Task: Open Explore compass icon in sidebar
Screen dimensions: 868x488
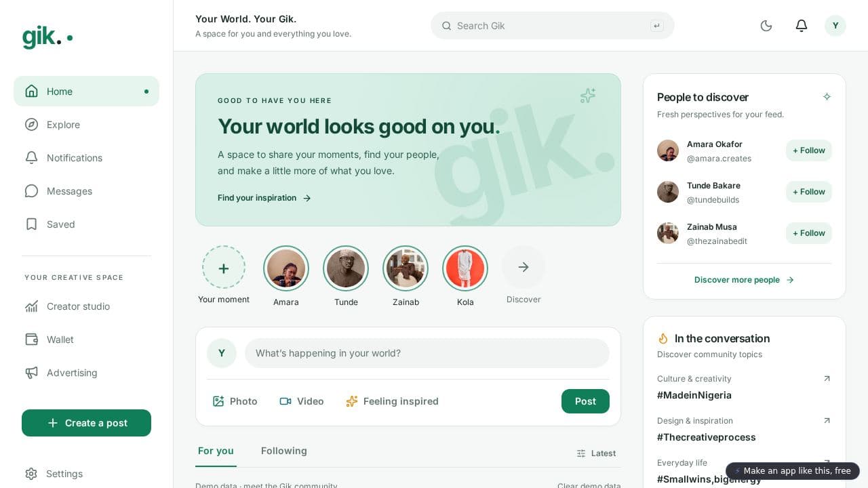Action: (x=31, y=125)
